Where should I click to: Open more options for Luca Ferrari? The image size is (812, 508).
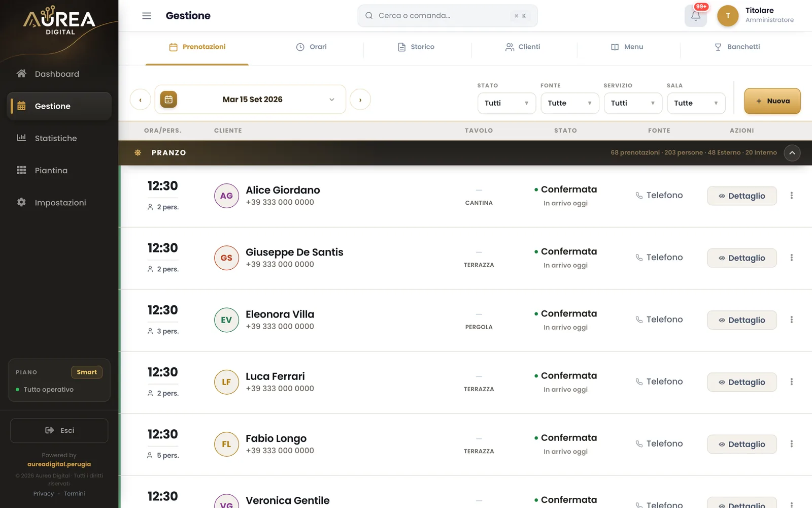[791, 382]
